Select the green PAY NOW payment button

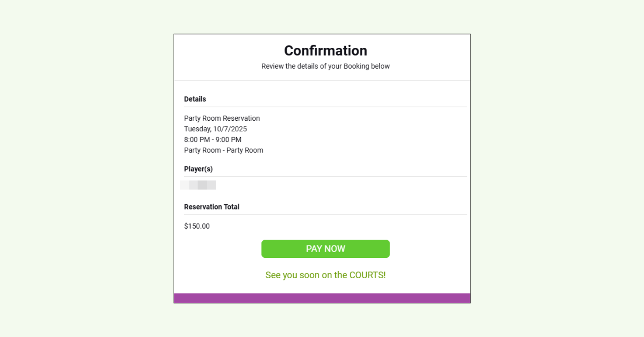(325, 249)
